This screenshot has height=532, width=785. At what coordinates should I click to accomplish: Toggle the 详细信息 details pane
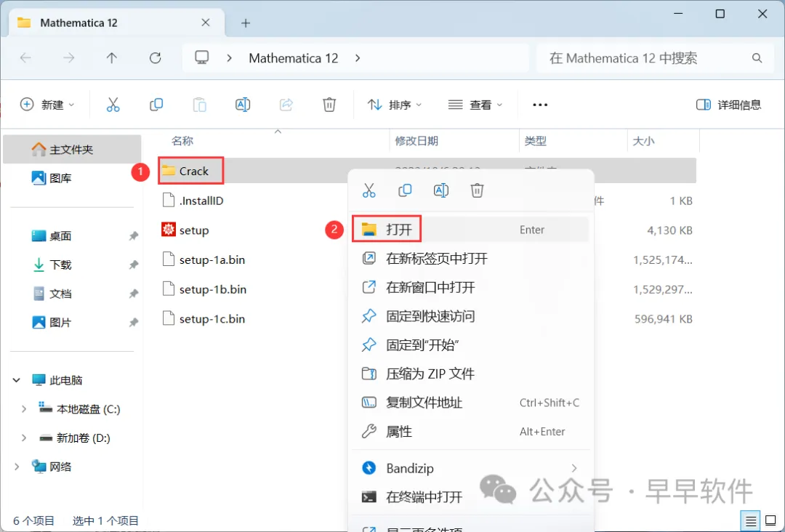click(728, 105)
